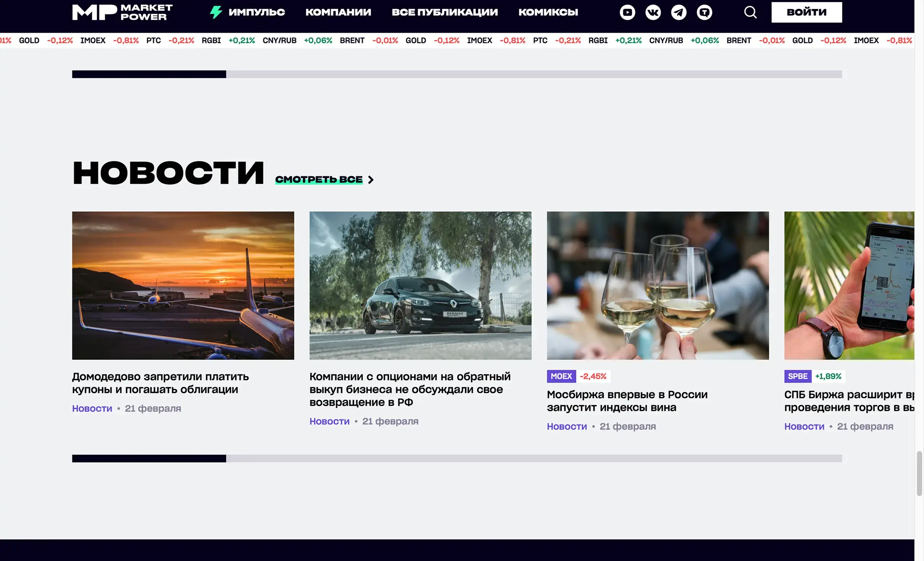Screen dimensions: 924x561
Task: Open the КОМИКСЫ tab
Action: pyautogui.click(x=548, y=12)
